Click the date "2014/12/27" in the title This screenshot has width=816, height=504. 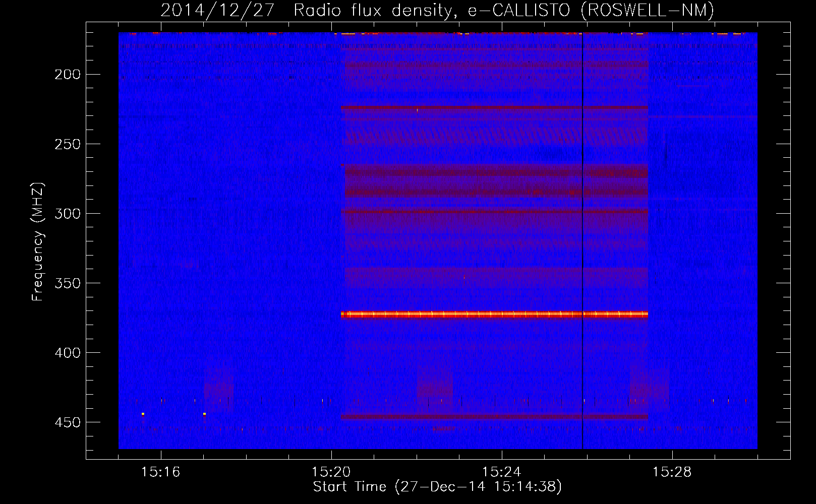point(217,10)
